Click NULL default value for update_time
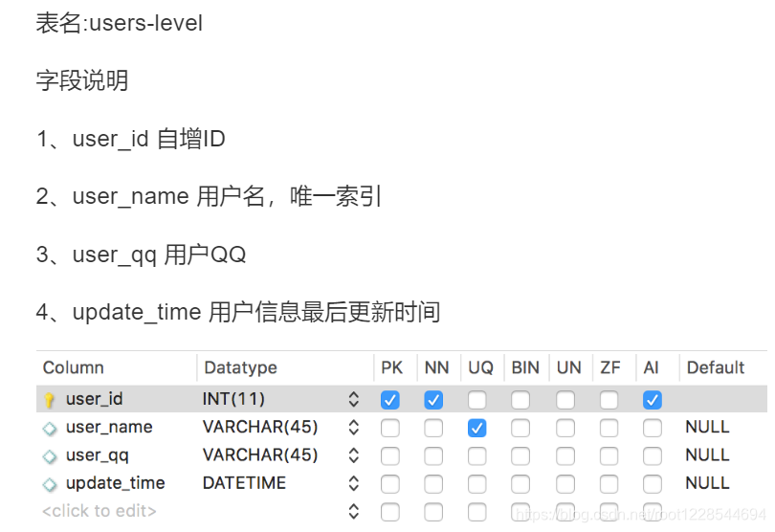The height and width of the screenshot is (532, 775). click(x=707, y=483)
